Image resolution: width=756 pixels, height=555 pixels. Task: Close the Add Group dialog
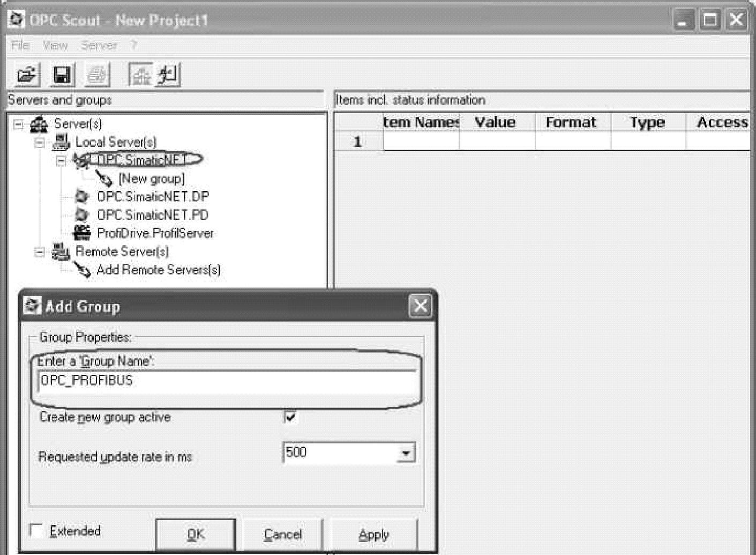[x=421, y=306]
